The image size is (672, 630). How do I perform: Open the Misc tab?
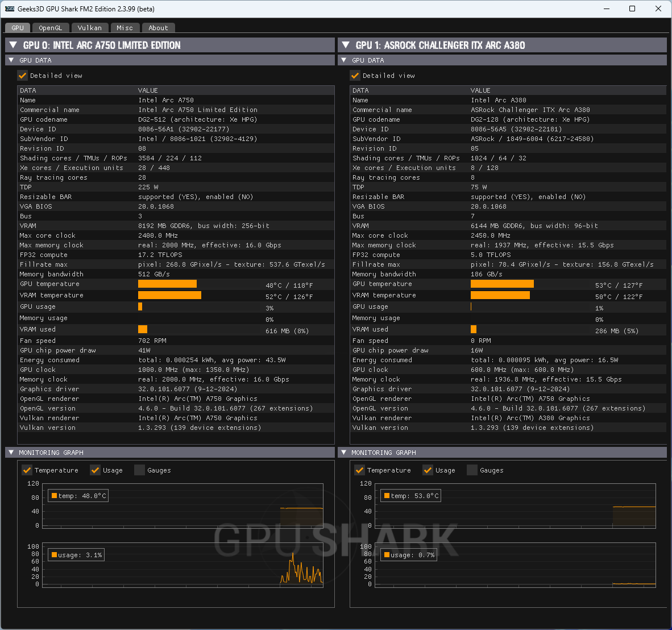pos(125,28)
